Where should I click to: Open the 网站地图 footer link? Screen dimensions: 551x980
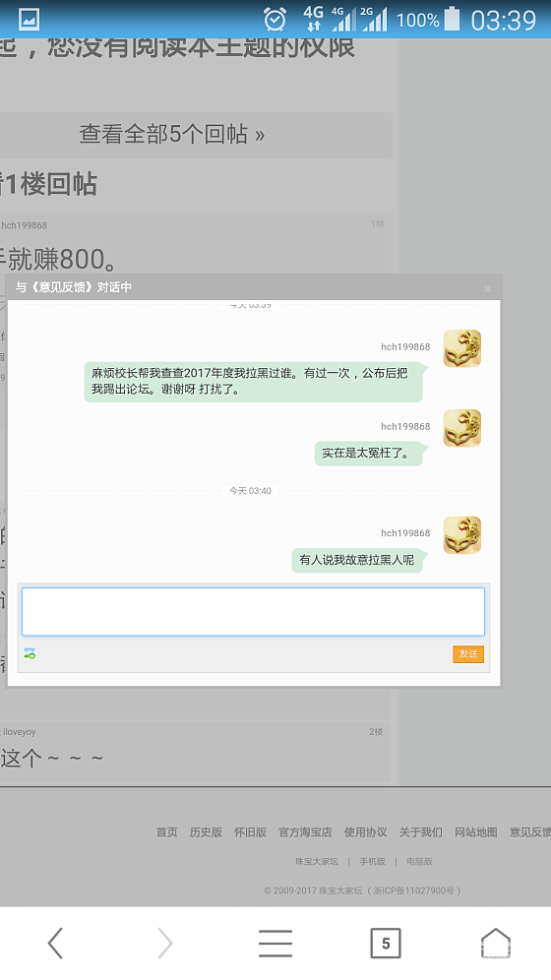pyautogui.click(x=475, y=831)
